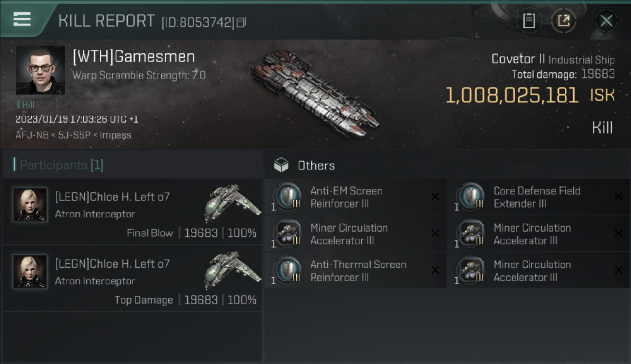This screenshot has width=631, height=364.
Task: Click the Core Defense Field Extender III icon
Action: (472, 197)
